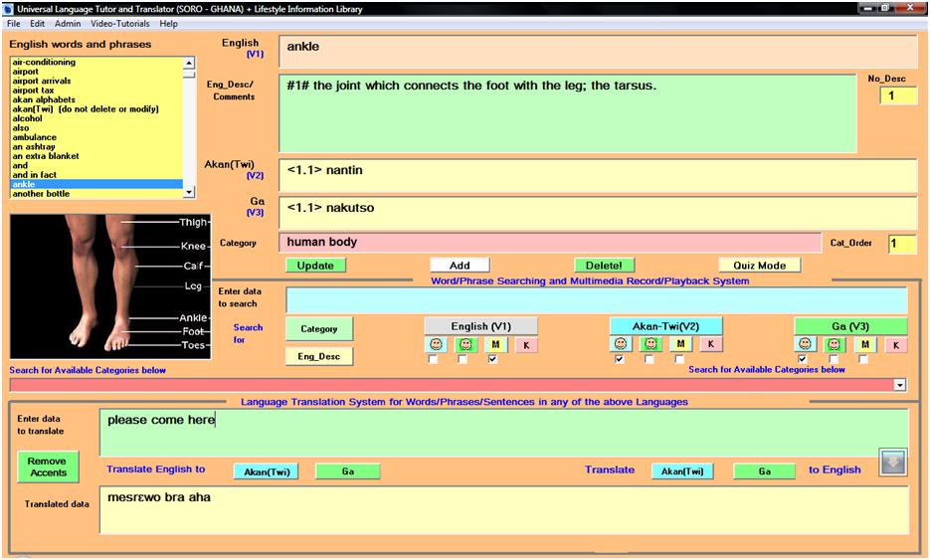Click the green Update button
930x560 pixels.
315,266
